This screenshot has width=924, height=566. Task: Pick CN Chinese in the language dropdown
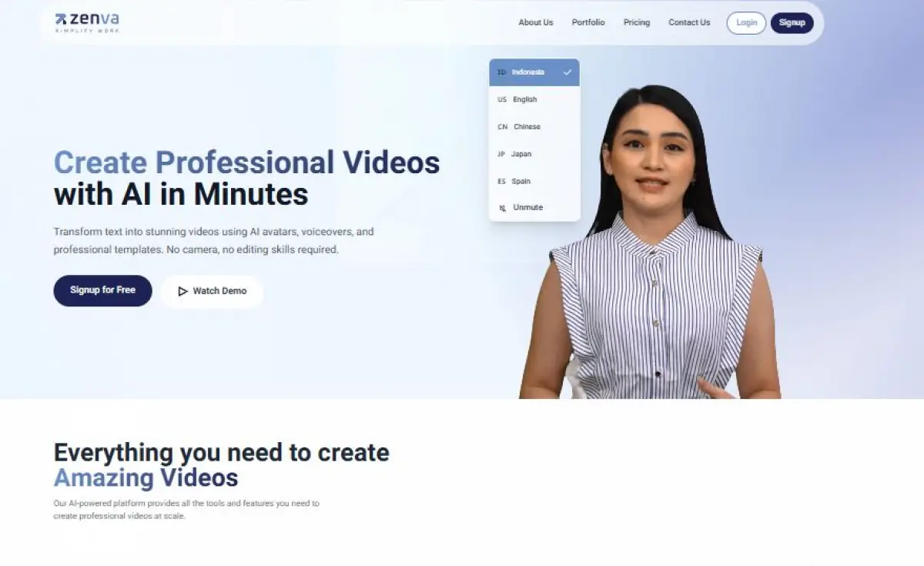(x=527, y=127)
